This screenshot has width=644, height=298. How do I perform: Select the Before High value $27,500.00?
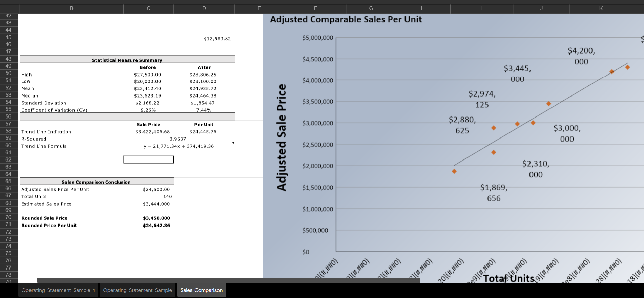coord(148,74)
